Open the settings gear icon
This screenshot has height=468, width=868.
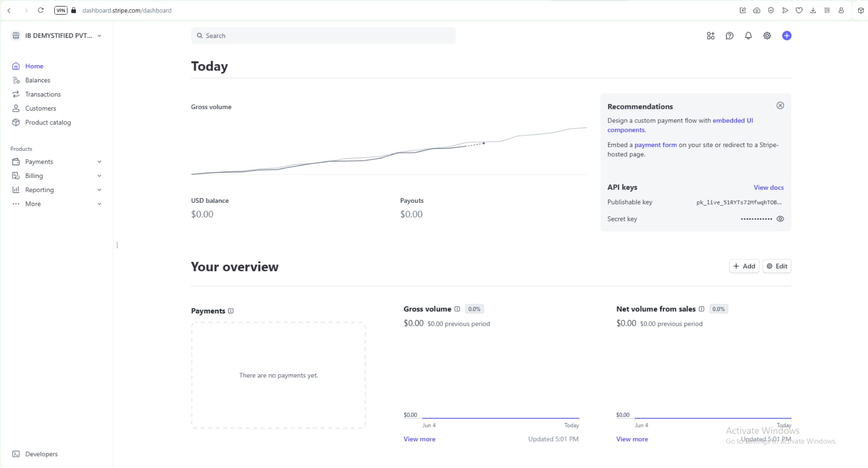pyautogui.click(x=767, y=36)
